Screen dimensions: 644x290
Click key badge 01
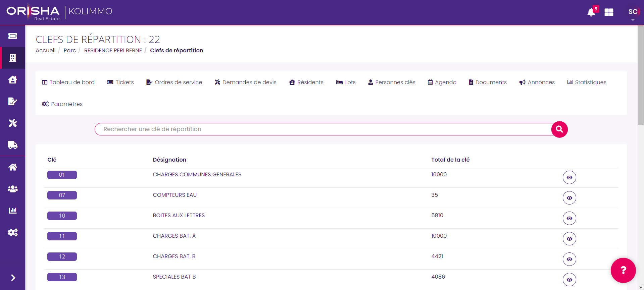(62, 175)
